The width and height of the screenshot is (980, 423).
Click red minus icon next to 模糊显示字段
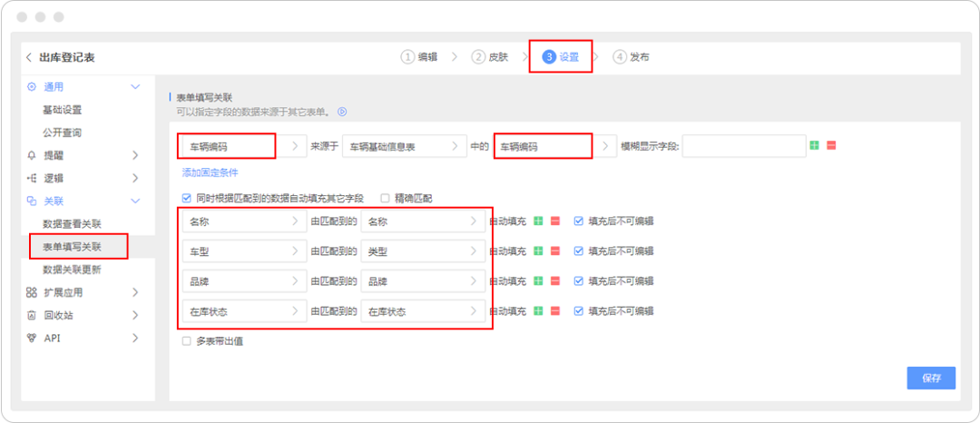[831, 146]
